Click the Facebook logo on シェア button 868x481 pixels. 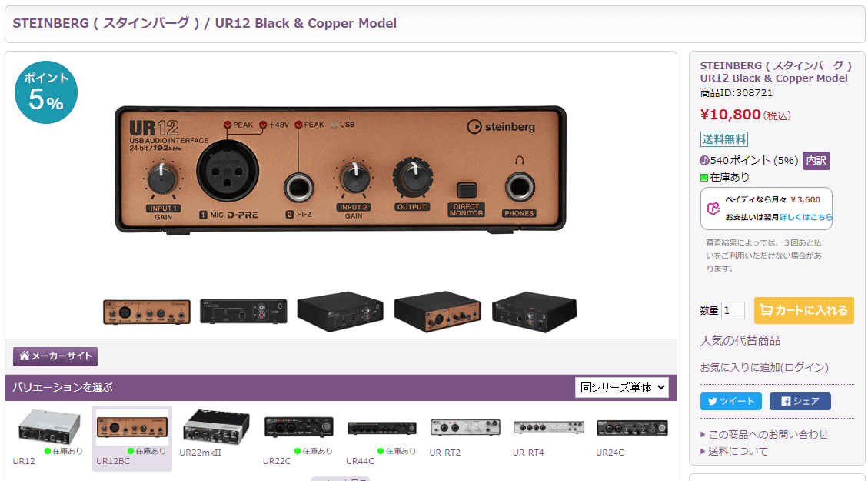786,401
